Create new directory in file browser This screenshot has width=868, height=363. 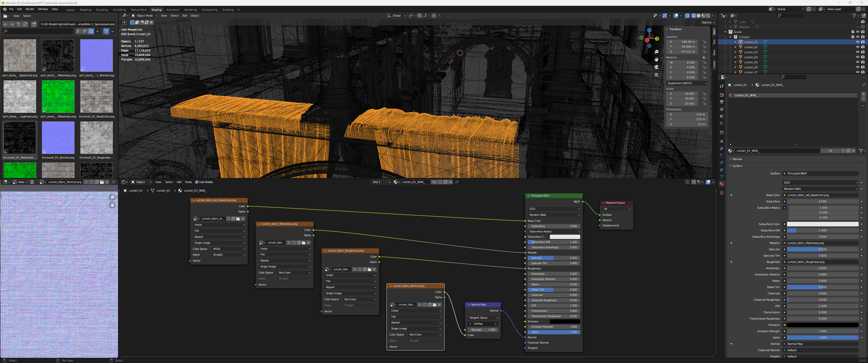(x=34, y=24)
